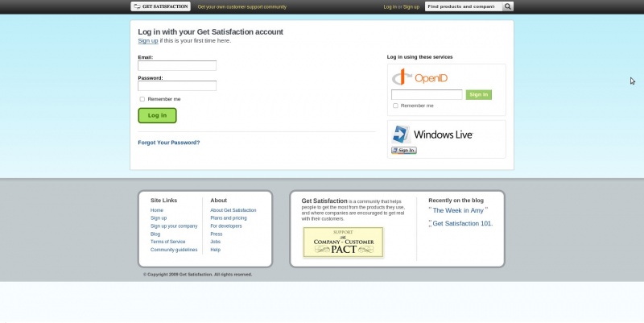Click the Copyright 2009 Get Satisfaction text
The width and height of the screenshot is (644, 323).
point(197,275)
